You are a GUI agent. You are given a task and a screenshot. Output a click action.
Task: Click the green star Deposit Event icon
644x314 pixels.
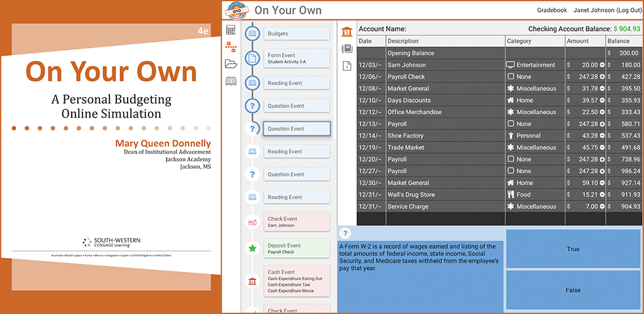click(x=252, y=249)
